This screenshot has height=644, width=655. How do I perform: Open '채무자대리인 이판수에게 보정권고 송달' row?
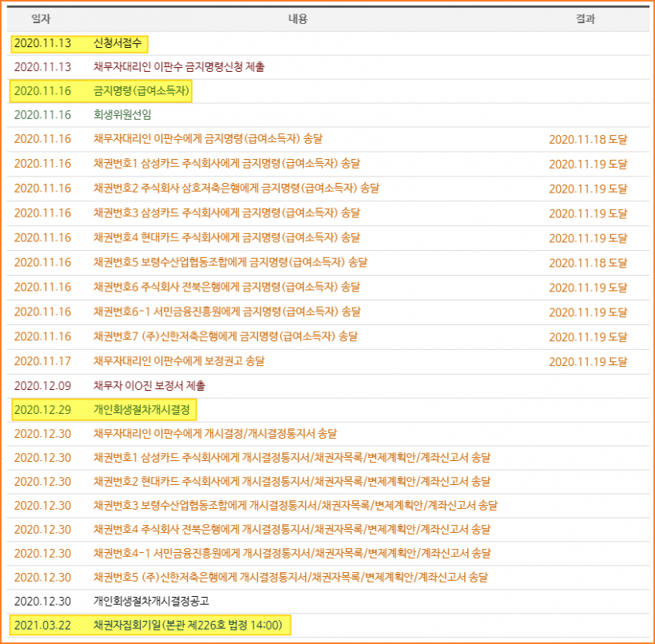click(179, 360)
